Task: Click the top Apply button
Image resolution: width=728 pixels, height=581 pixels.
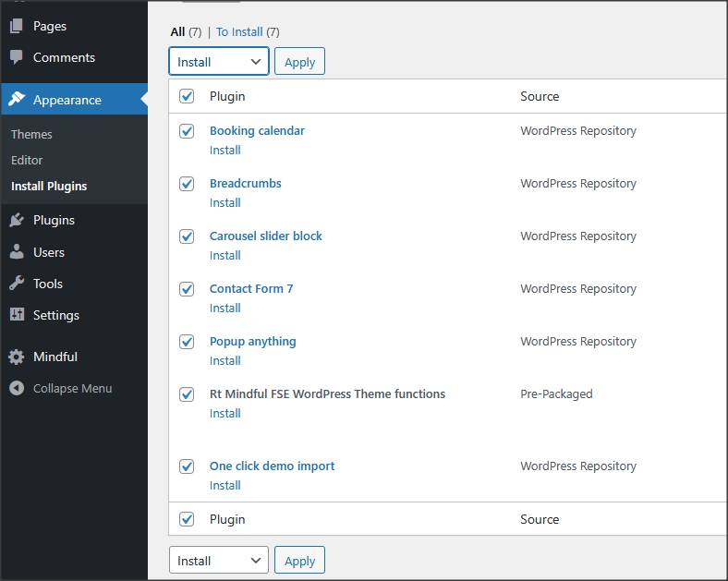Action: pos(299,62)
